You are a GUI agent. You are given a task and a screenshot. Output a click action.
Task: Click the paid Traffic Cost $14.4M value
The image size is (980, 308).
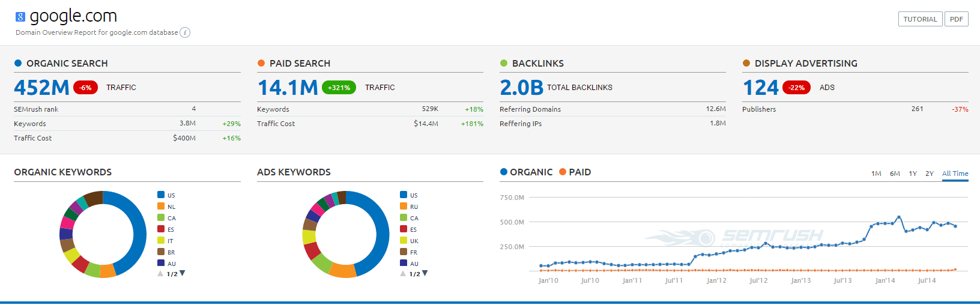click(x=426, y=123)
